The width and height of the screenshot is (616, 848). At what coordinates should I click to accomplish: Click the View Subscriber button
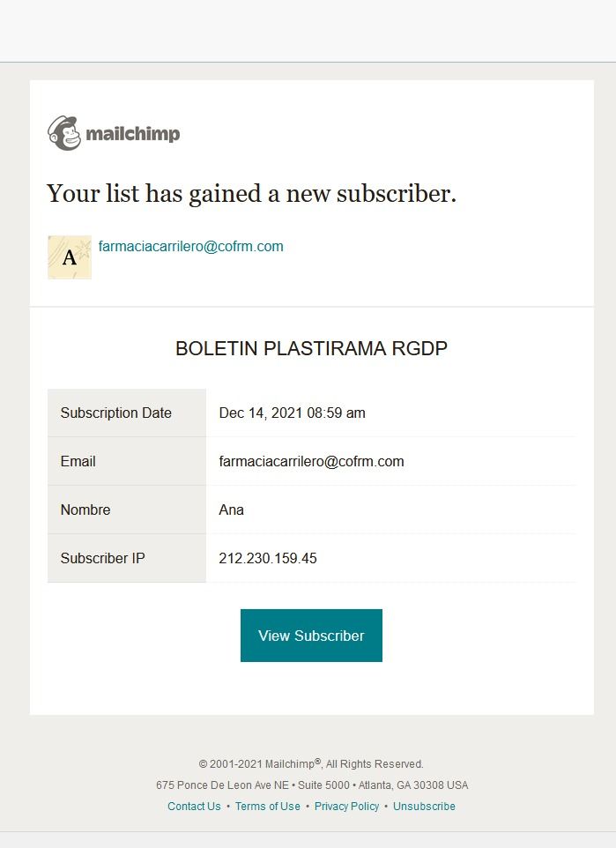pos(311,636)
